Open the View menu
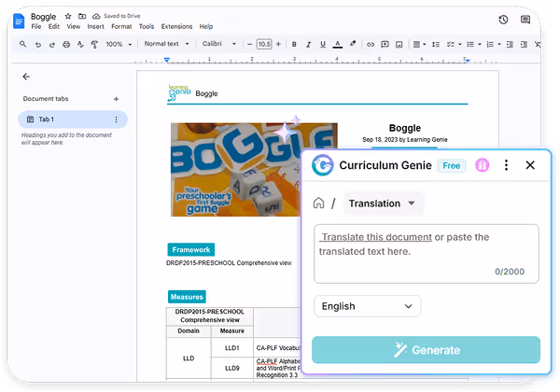The image size is (560, 392). [73, 26]
